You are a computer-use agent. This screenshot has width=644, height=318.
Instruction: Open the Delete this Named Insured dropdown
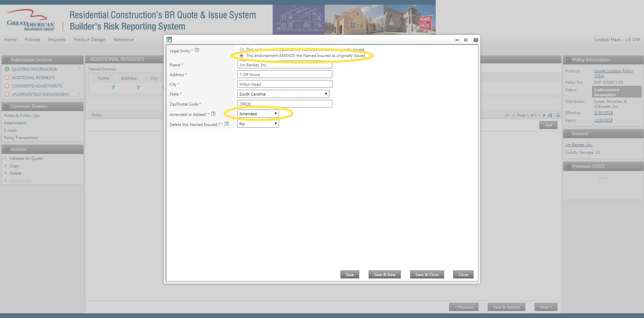coord(258,124)
